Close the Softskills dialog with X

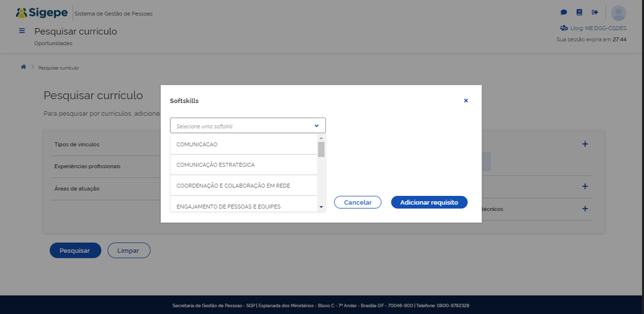[x=465, y=101]
